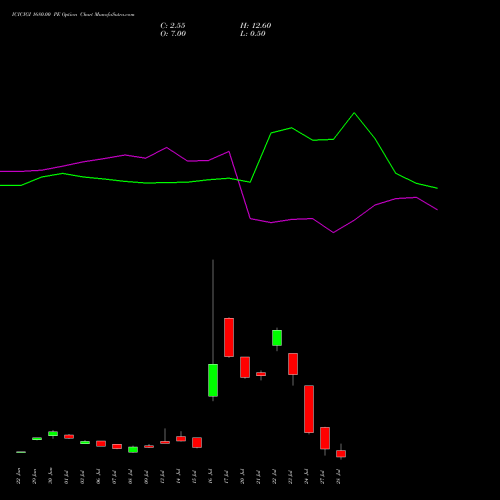Click the high value H: 12.60

point(256,26)
